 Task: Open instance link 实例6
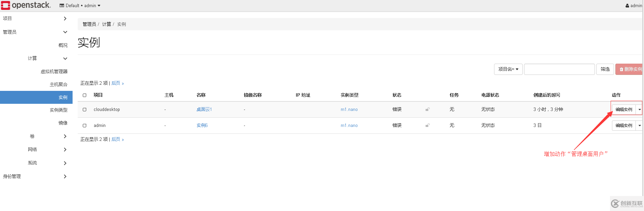202,126
